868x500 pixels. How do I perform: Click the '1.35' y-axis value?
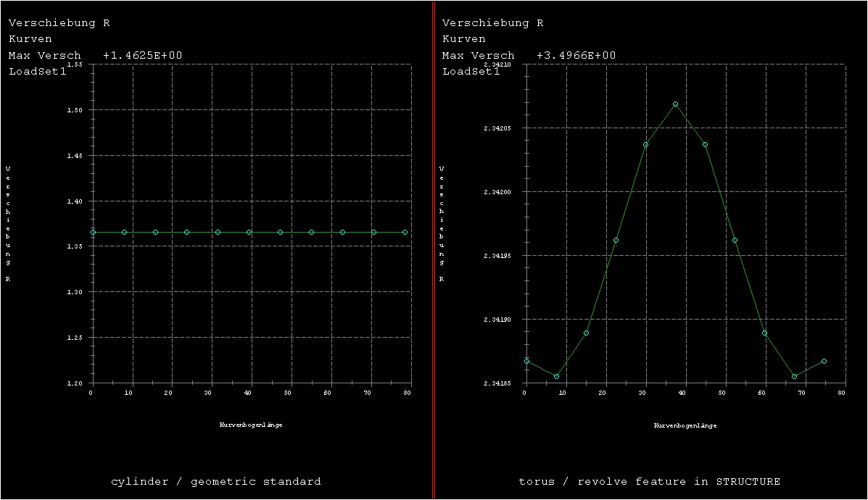[75, 246]
